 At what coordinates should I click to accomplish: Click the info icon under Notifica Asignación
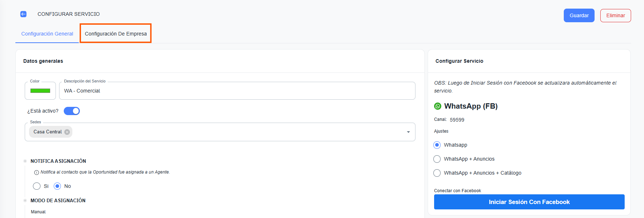[x=37, y=172]
